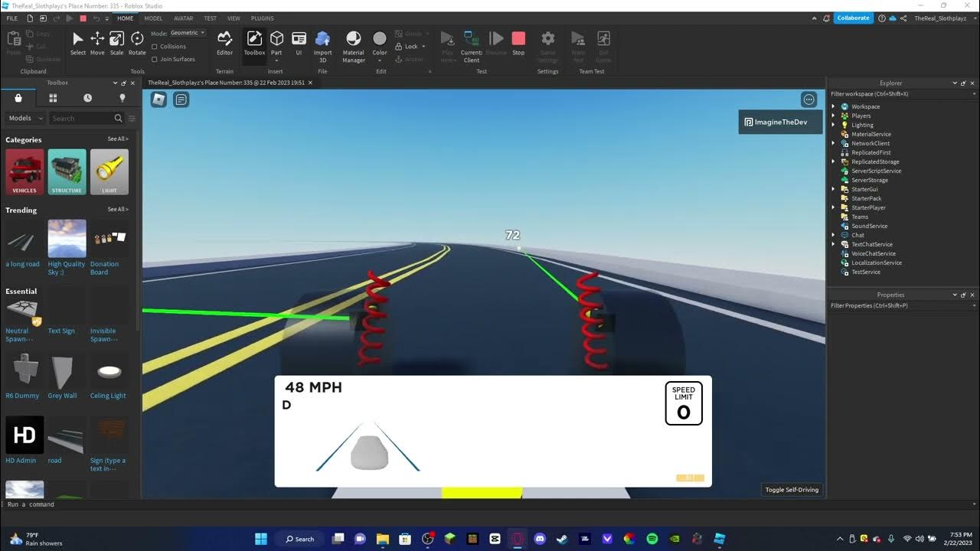
Task: Click Paste in Clipboard group
Action: coord(14,43)
